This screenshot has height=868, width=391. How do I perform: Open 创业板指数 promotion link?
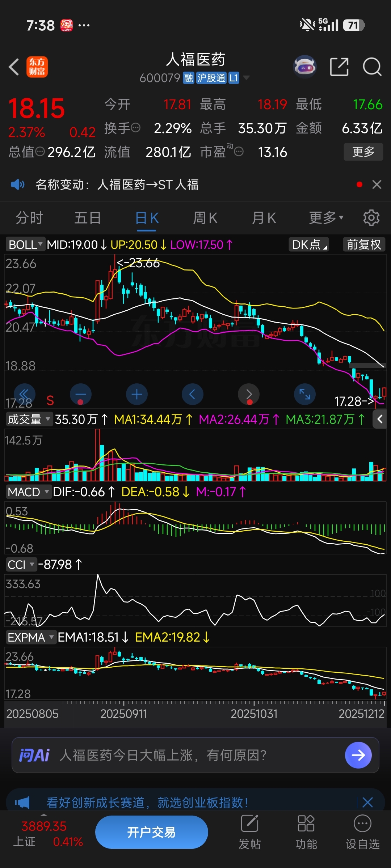point(147,803)
